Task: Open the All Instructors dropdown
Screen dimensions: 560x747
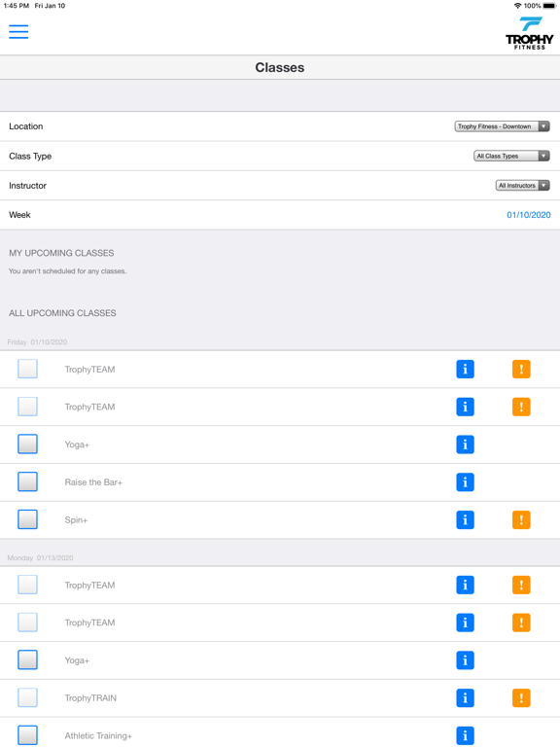Action: [x=522, y=186]
